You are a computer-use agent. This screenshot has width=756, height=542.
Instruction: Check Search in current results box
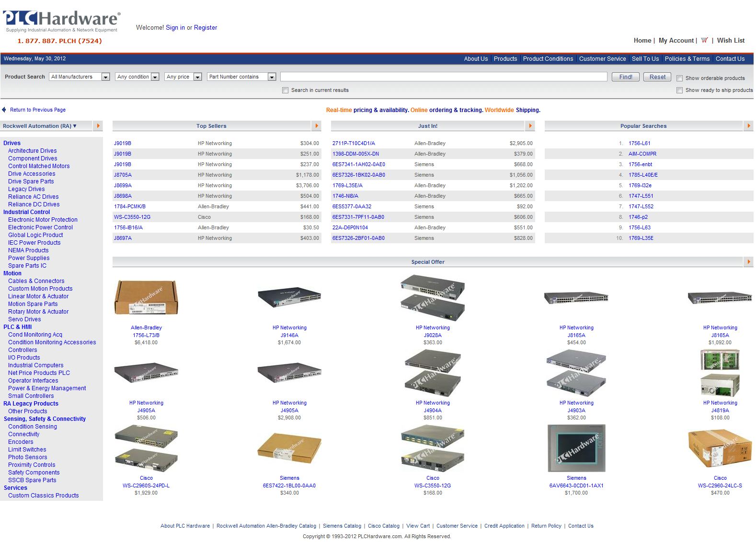pyautogui.click(x=286, y=90)
